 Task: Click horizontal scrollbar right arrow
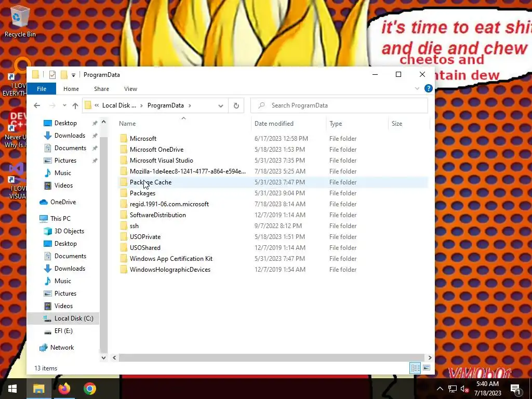pos(430,357)
